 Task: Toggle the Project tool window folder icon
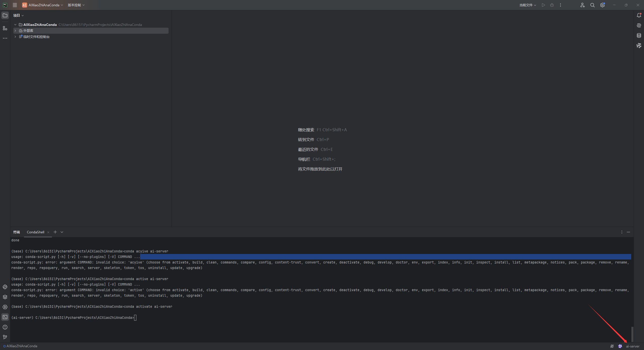(x=5, y=15)
